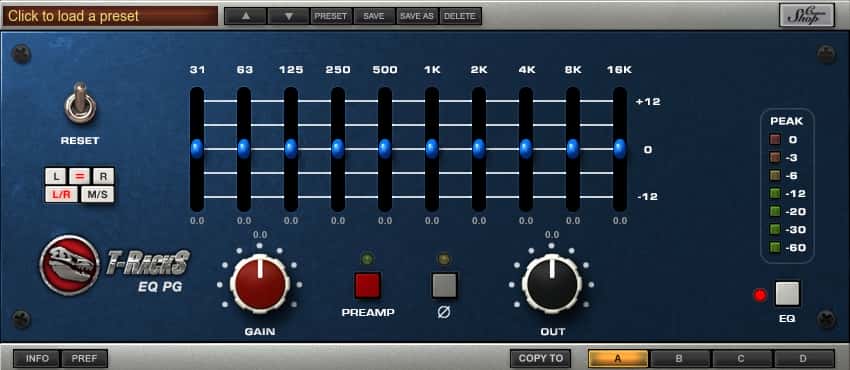Click the SAVE AS preset button

click(x=417, y=16)
